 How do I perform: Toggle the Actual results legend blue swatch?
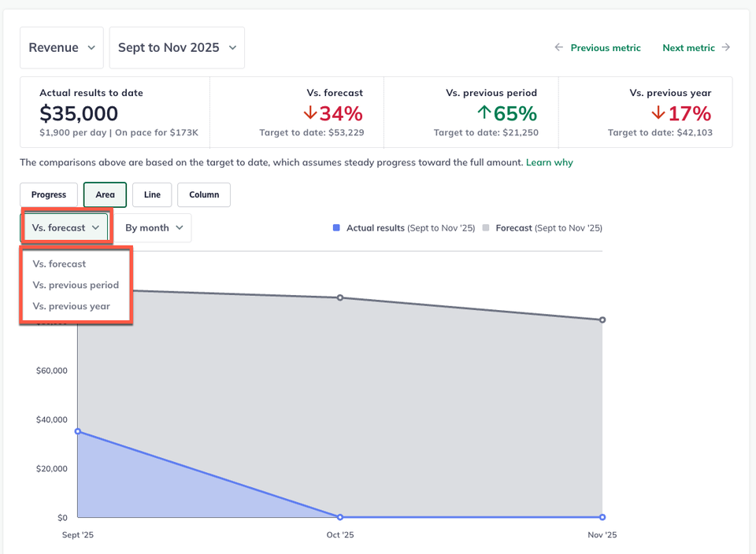336,228
